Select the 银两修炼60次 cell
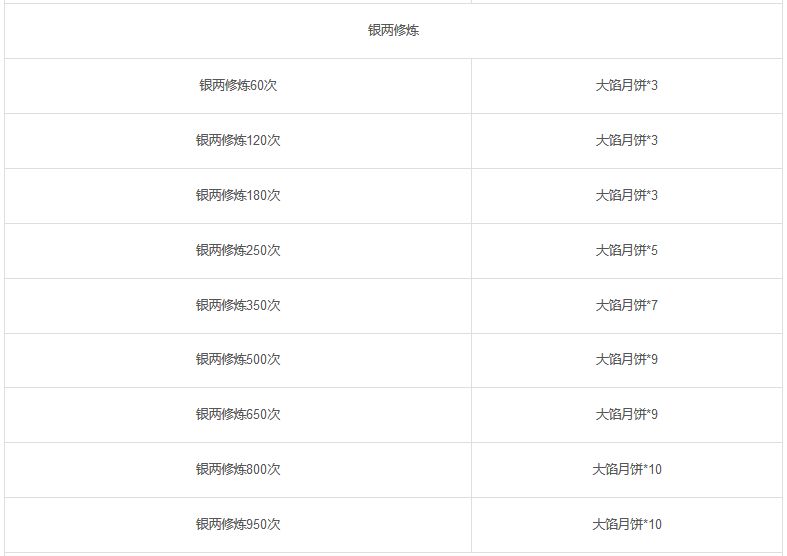The width and height of the screenshot is (787, 556). [238, 85]
